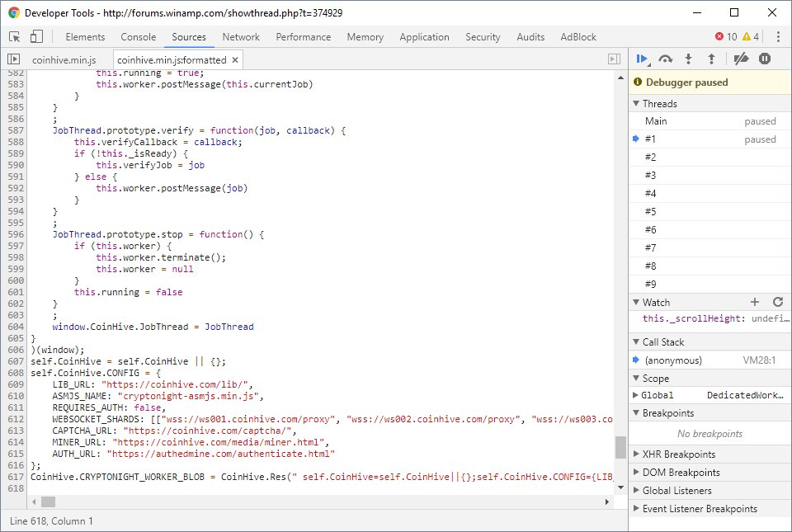The height and width of the screenshot is (532, 792).
Task: Open the Security panel
Action: click(x=483, y=37)
